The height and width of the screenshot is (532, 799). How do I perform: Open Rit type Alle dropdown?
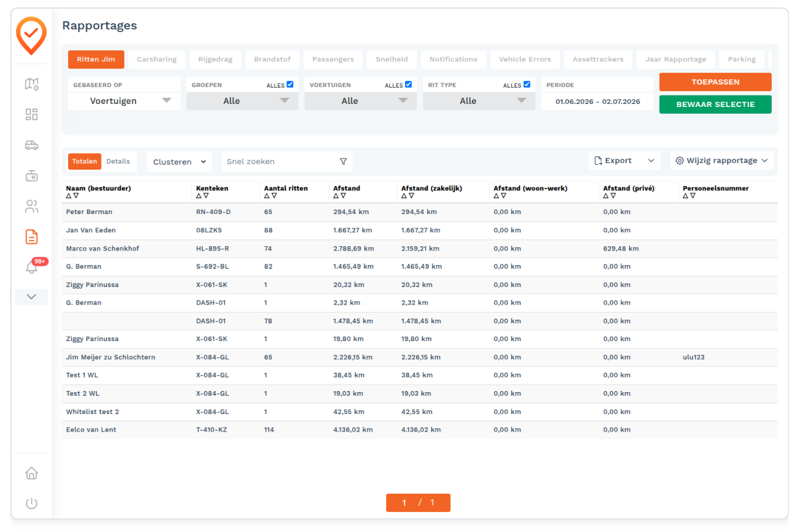point(479,101)
